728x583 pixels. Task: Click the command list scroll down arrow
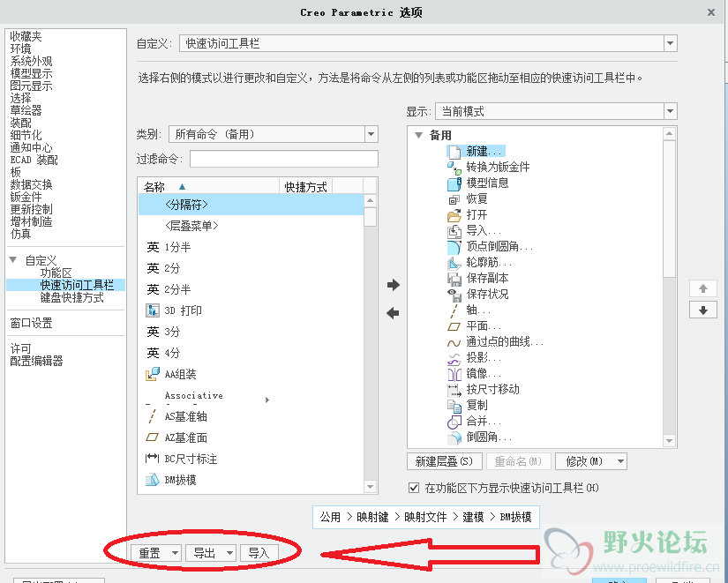pos(370,487)
